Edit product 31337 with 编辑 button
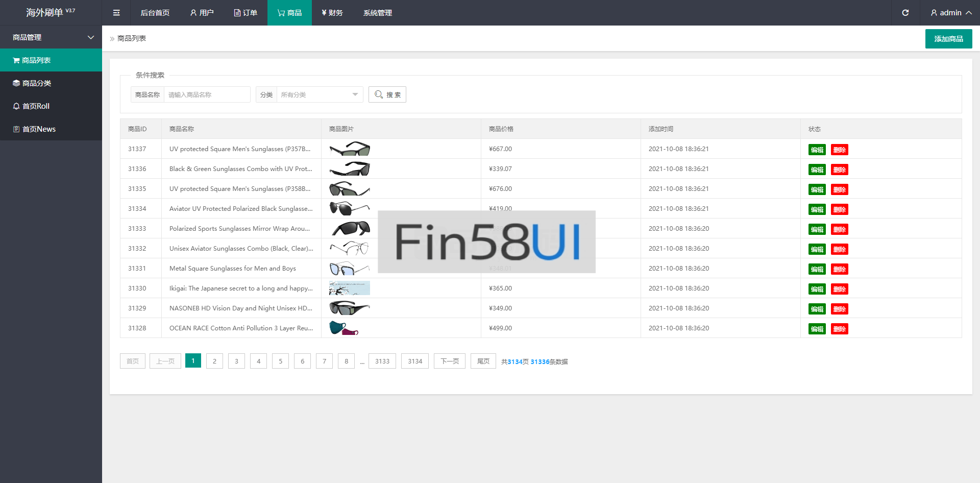 coord(817,150)
